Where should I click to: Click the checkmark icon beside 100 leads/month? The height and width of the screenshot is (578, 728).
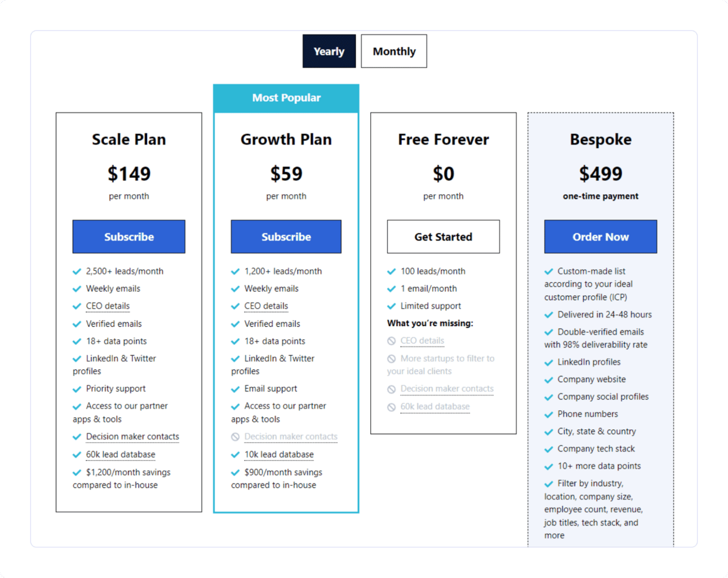point(392,272)
